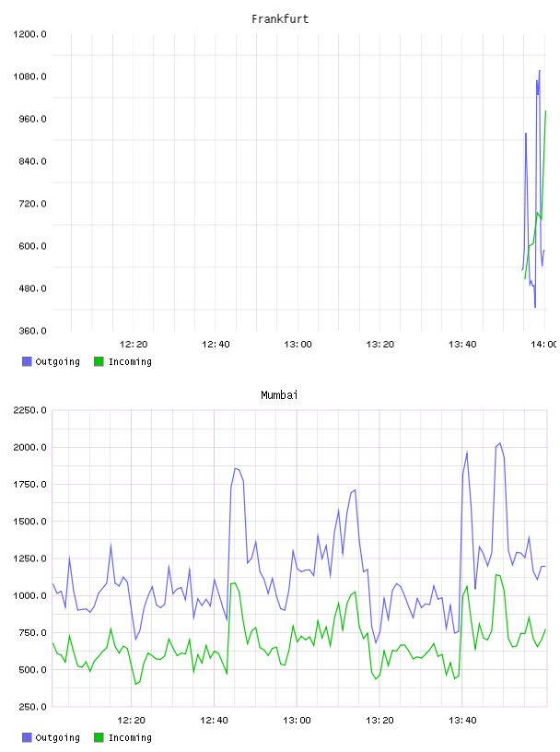Click the blue Outgoing swatch in Mumbai legend
Image resolution: width=560 pixels, height=752 pixels.
tap(27, 737)
